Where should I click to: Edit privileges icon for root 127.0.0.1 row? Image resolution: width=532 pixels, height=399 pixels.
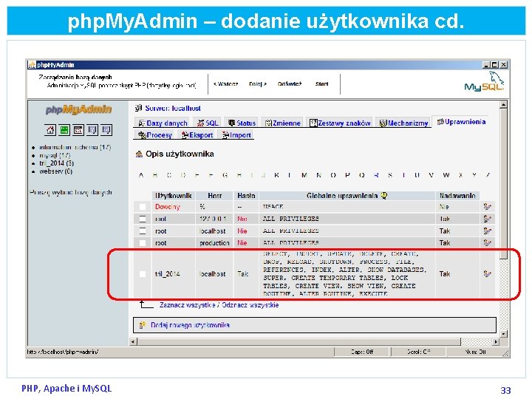pos(487,219)
